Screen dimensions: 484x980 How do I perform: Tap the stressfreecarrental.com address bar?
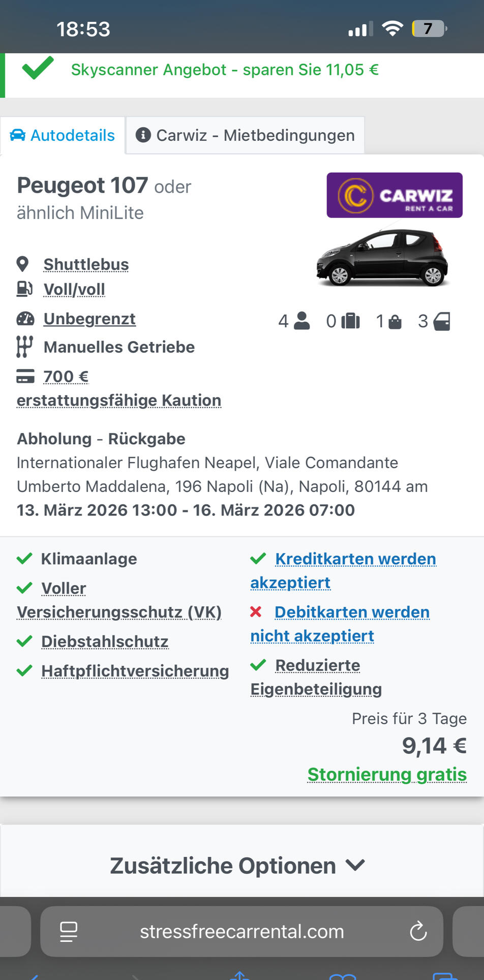click(x=242, y=932)
